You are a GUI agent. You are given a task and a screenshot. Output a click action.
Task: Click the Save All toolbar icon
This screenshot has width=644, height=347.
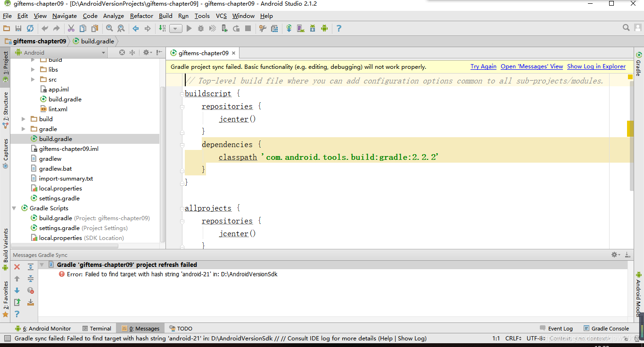coord(18,28)
